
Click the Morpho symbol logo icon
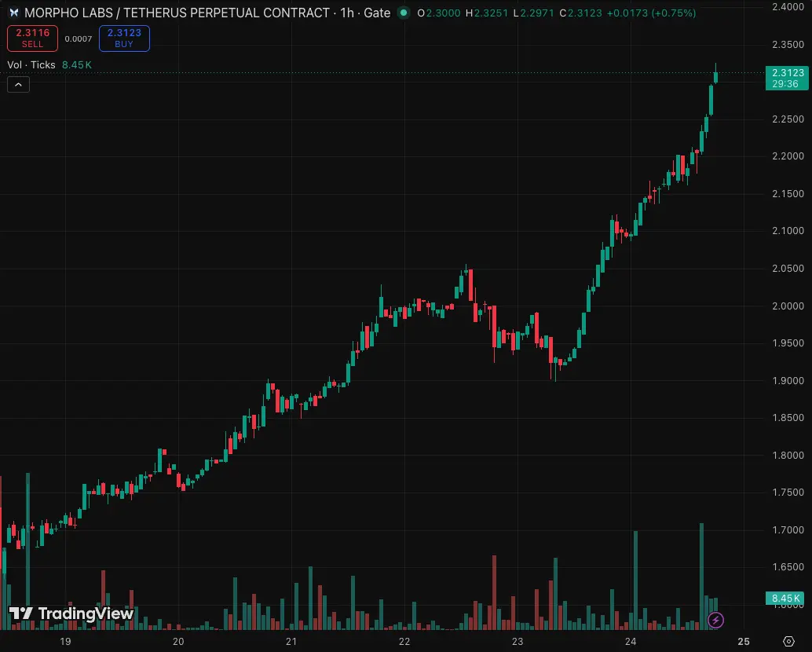click(x=14, y=13)
